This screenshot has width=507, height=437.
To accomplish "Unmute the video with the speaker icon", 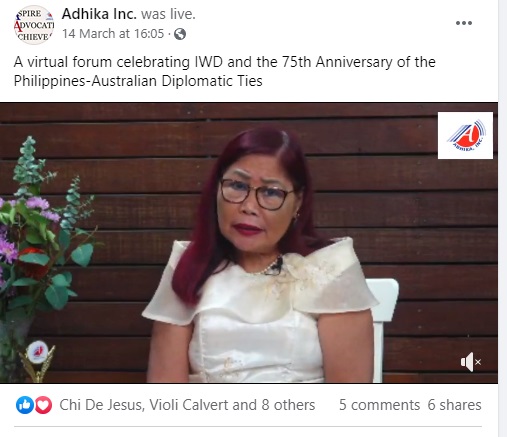I will coord(470,362).
